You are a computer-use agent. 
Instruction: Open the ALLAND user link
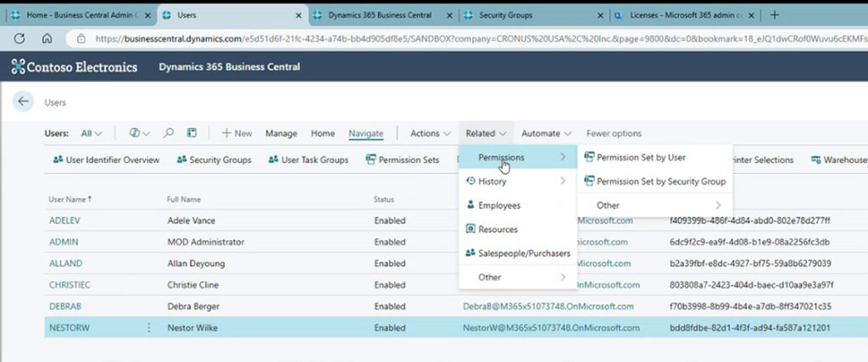[65, 264]
